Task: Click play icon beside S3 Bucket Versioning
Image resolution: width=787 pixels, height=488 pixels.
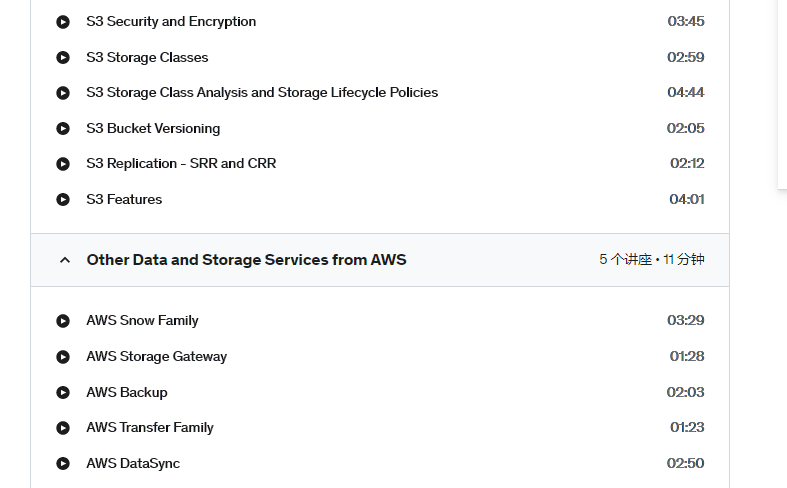Action: (63, 129)
